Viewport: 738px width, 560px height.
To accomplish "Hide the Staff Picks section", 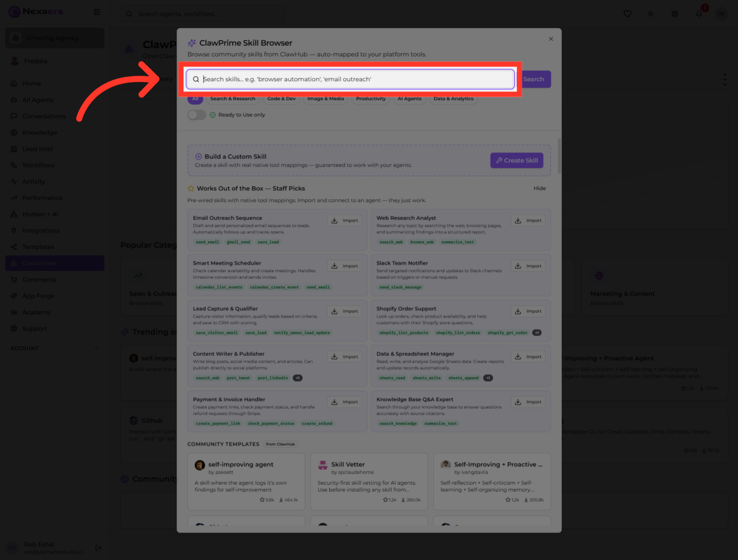I will tap(540, 188).
